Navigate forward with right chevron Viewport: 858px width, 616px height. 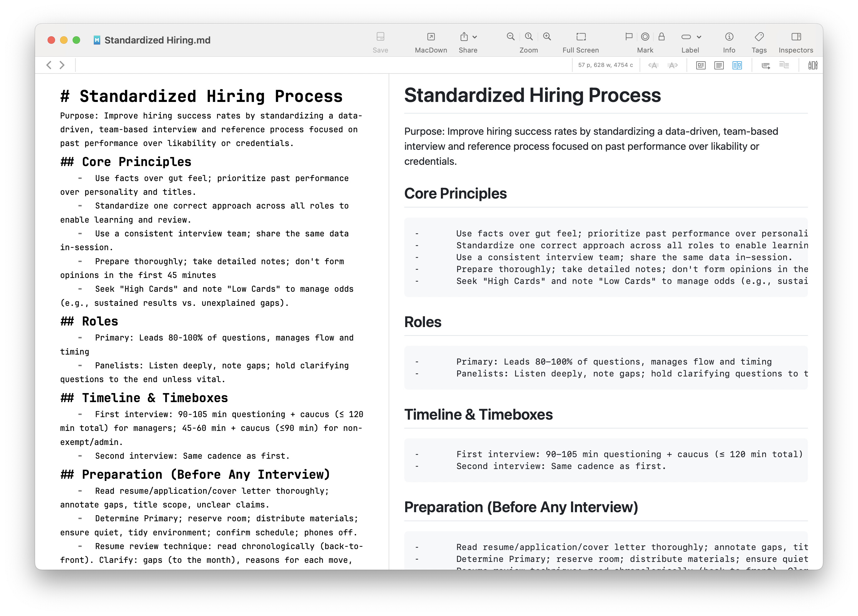pyautogui.click(x=62, y=65)
